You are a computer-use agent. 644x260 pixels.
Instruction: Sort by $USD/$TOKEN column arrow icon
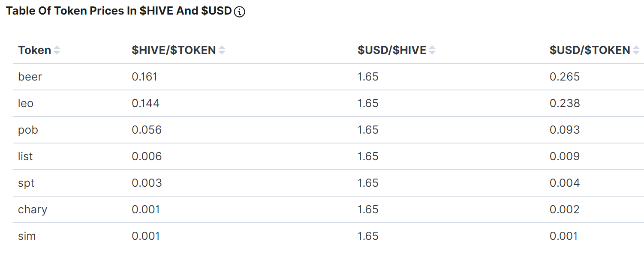coord(636,50)
